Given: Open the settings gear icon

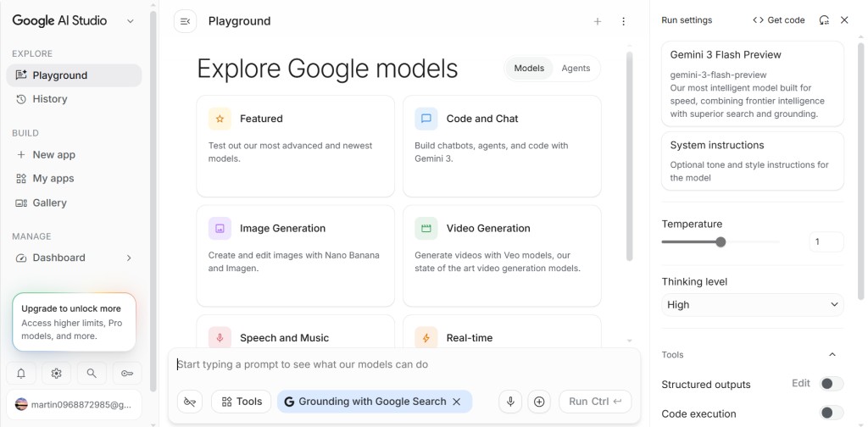Looking at the screenshot, I should pyautogui.click(x=57, y=374).
